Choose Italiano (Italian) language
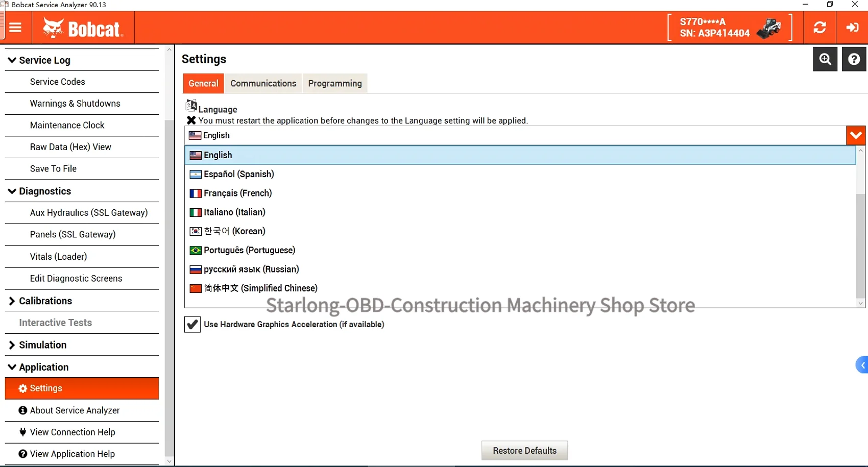This screenshot has height=467, width=868. (520, 212)
